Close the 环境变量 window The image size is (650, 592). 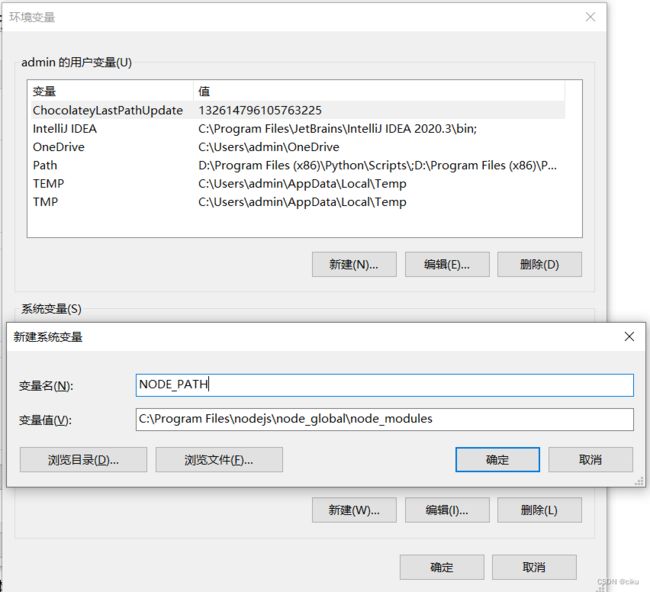pyautogui.click(x=590, y=17)
